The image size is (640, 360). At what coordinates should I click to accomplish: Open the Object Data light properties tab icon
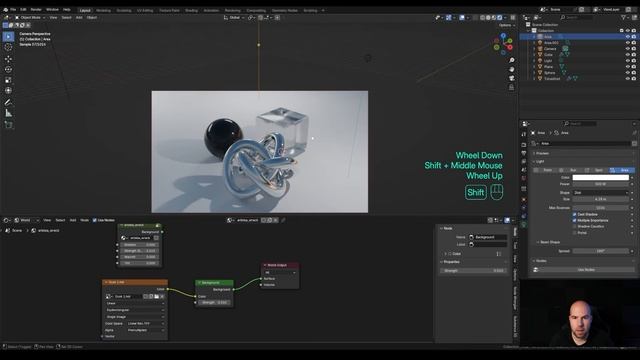pyautogui.click(x=524, y=224)
